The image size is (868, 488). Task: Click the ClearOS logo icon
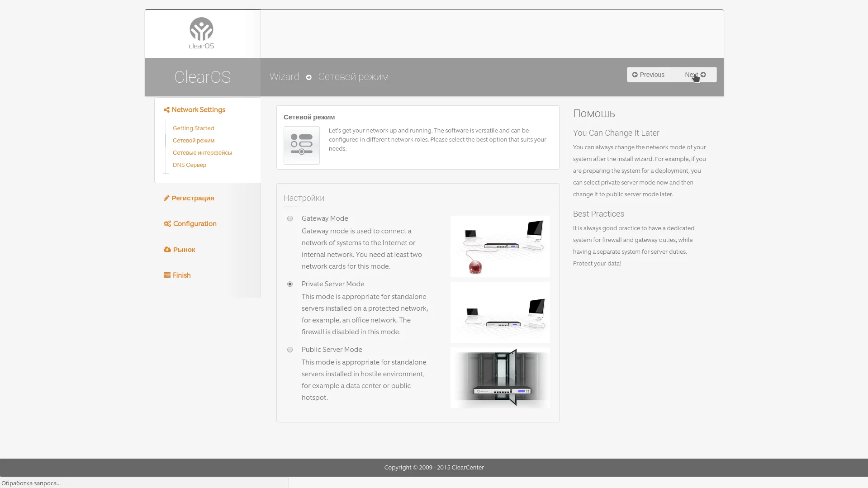[x=201, y=33]
